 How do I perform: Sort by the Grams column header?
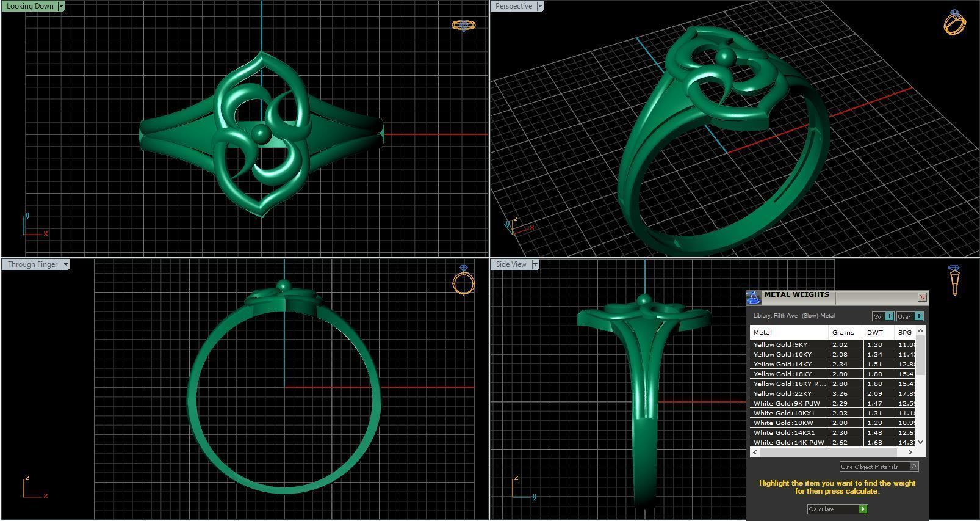[x=846, y=333]
